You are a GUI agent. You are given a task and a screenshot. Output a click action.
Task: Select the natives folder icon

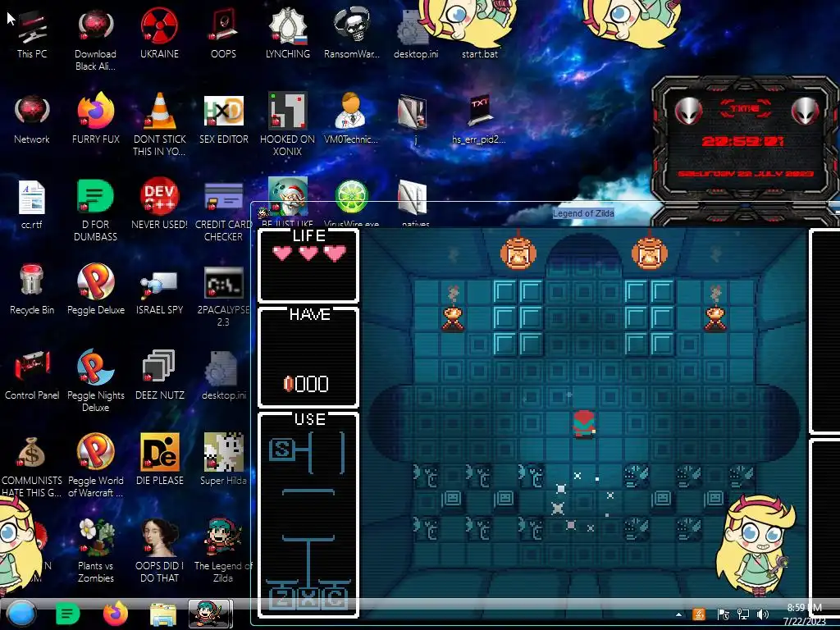click(413, 199)
